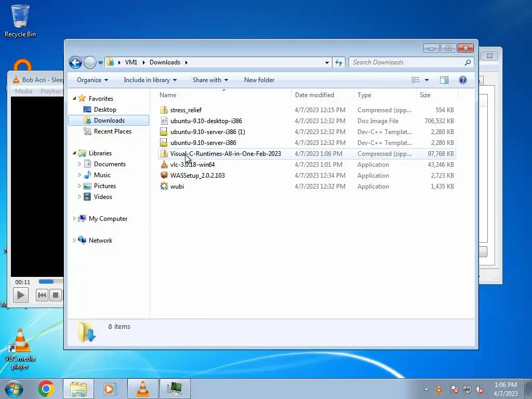Expand the Videos library
Screen dimensions: 532x399
click(79, 197)
